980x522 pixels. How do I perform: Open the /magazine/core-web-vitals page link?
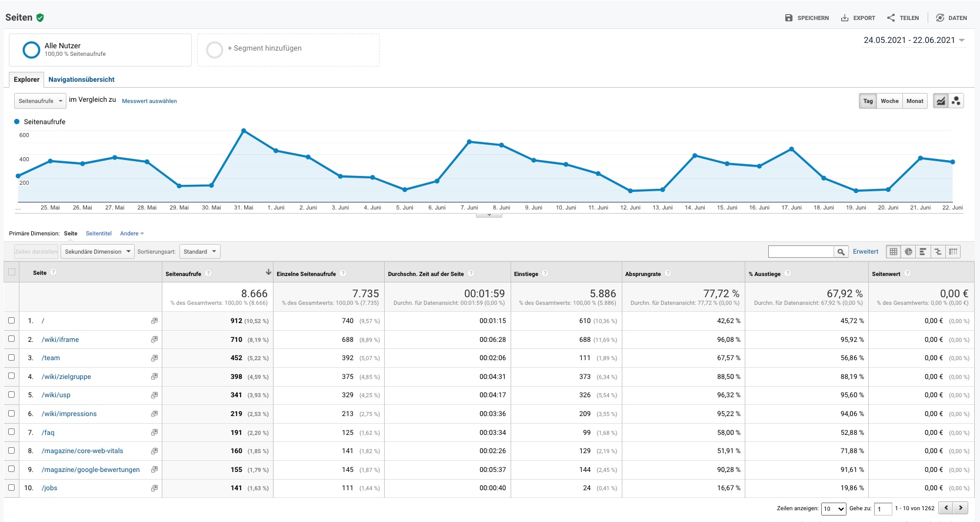pyautogui.click(x=82, y=451)
